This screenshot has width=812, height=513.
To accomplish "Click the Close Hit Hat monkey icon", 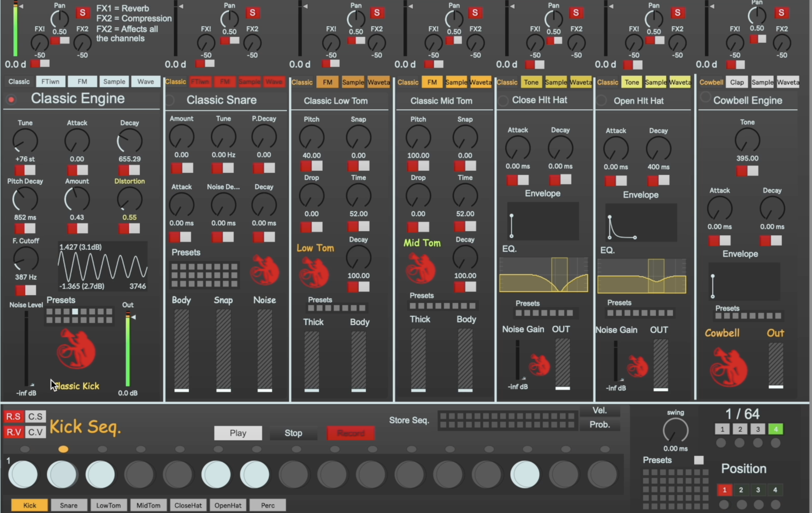I will 539,365.
